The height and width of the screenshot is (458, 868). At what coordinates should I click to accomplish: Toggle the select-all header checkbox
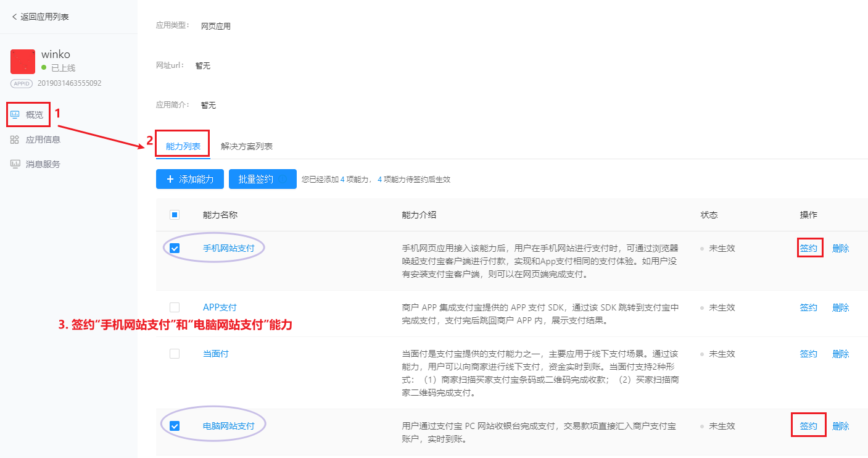coord(175,215)
